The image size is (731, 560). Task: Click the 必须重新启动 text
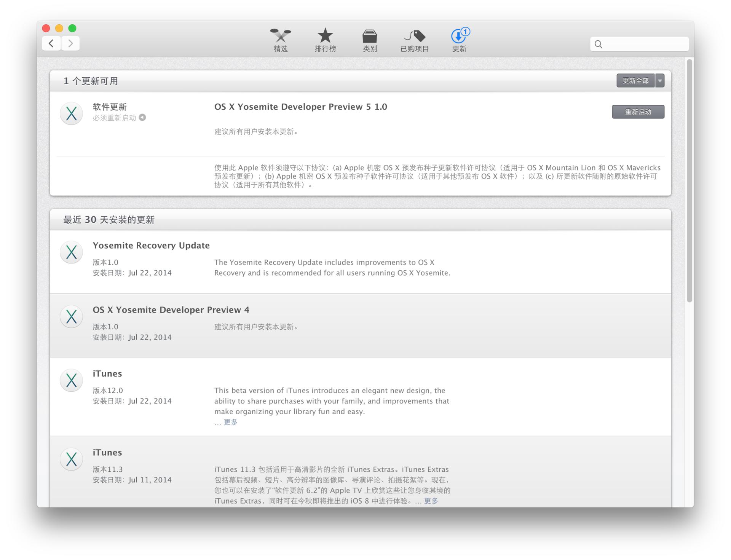point(114,118)
